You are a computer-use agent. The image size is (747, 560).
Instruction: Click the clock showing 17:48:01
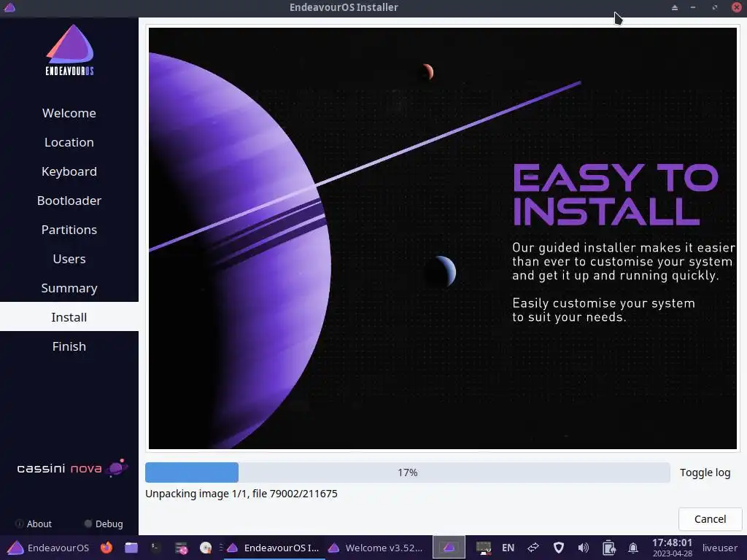(x=672, y=548)
